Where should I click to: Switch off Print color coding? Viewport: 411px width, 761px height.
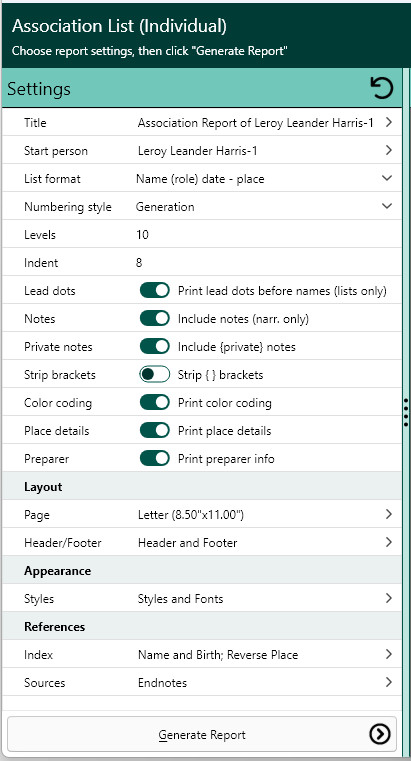(155, 402)
